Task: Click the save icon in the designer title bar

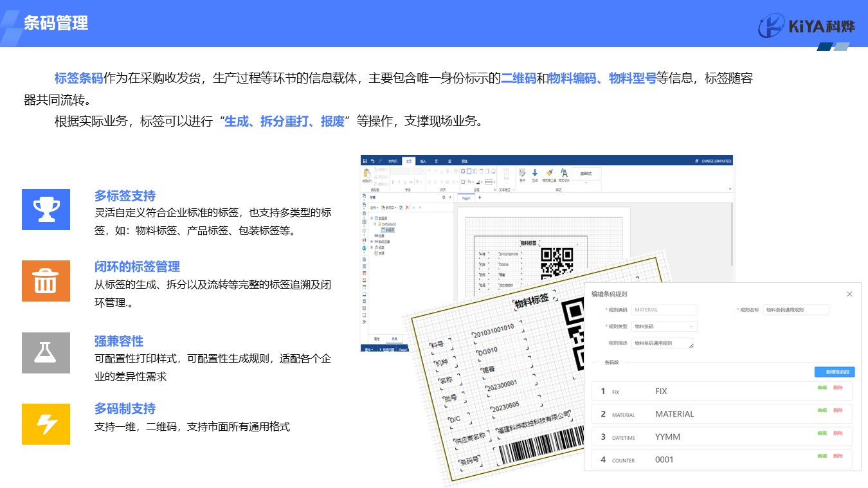Action: [x=365, y=161]
